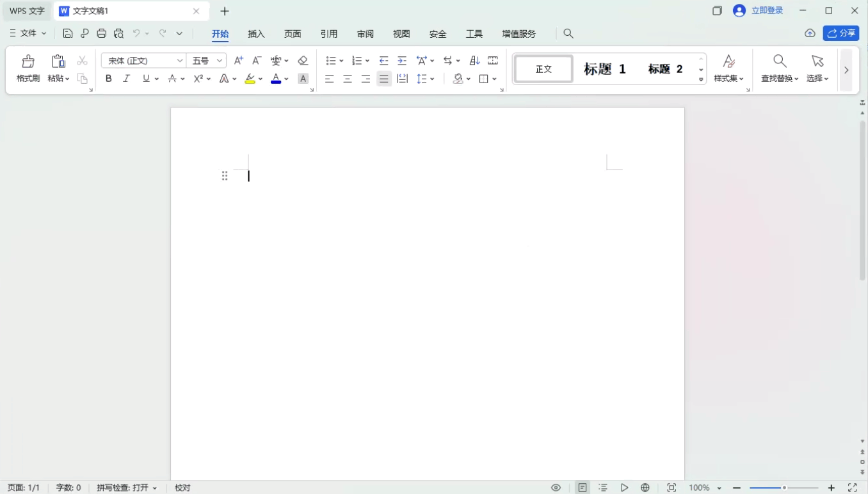Switch to the 页面 tab
Viewport: 868px width, 494px height.
pos(293,34)
